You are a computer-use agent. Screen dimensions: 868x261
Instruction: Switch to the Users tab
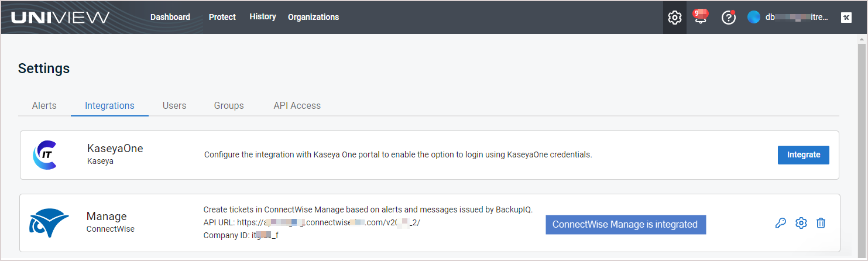point(174,106)
